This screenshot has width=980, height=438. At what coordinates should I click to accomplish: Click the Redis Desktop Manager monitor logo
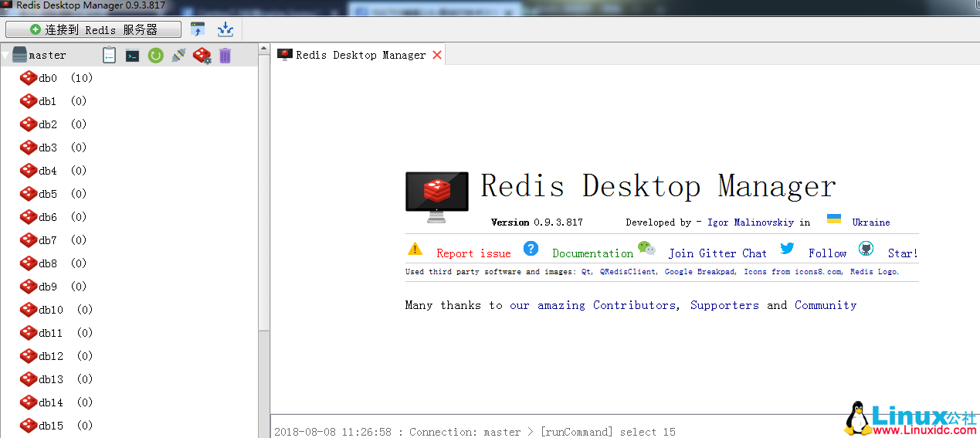click(437, 196)
